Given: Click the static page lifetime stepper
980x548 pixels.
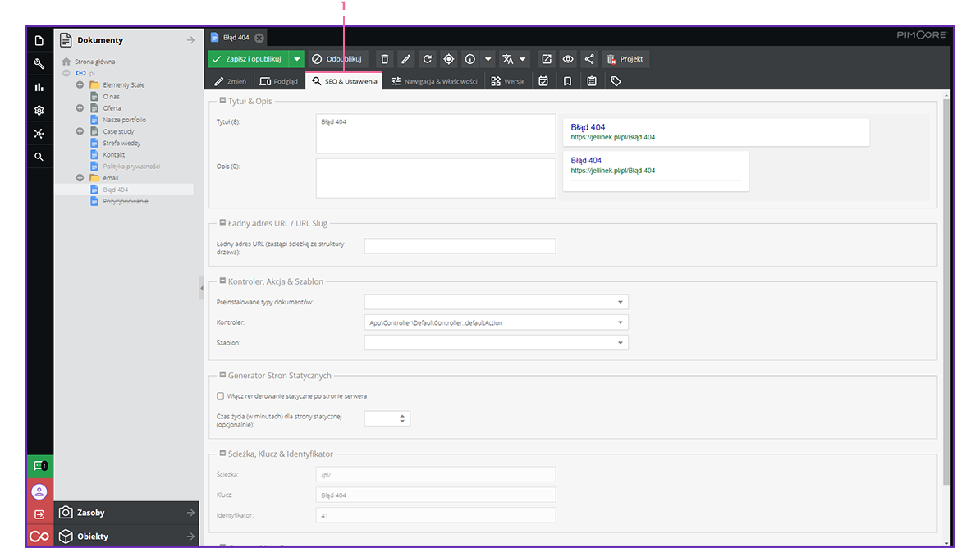Looking at the screenshot, I should (402, 418).
